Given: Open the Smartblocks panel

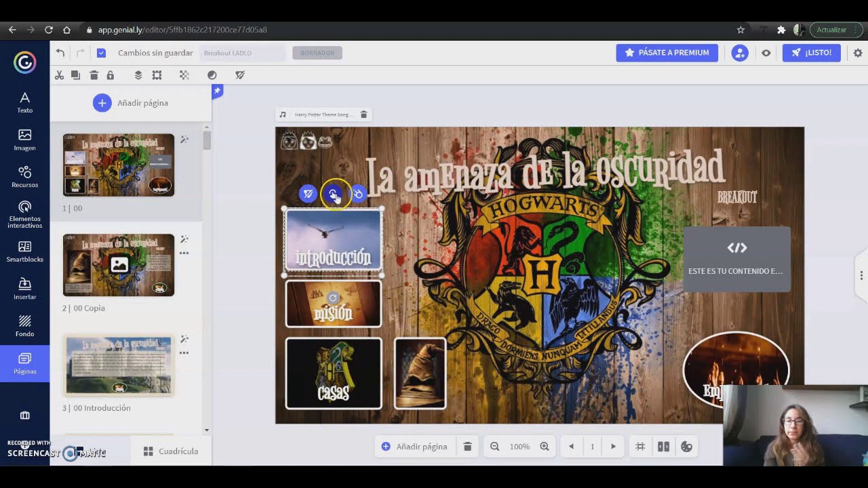Looking at the screenshot, I should click(x=24, y=251).
